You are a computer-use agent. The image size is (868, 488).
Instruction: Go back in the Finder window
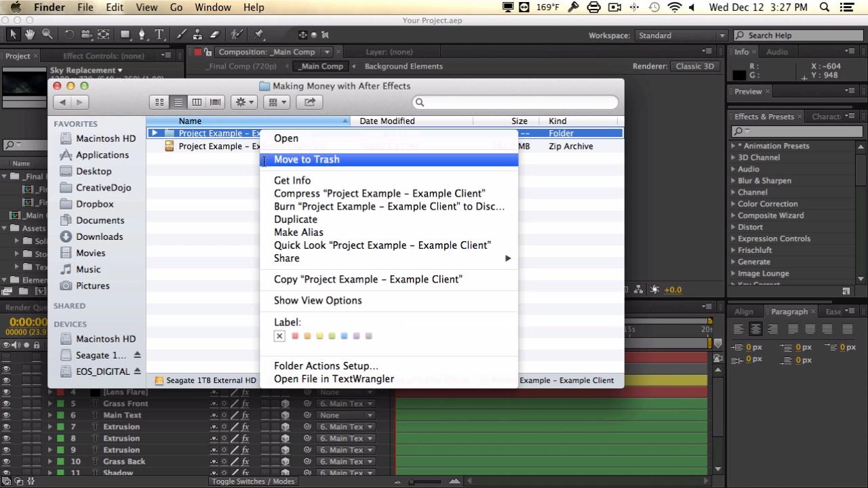(62, 102)
